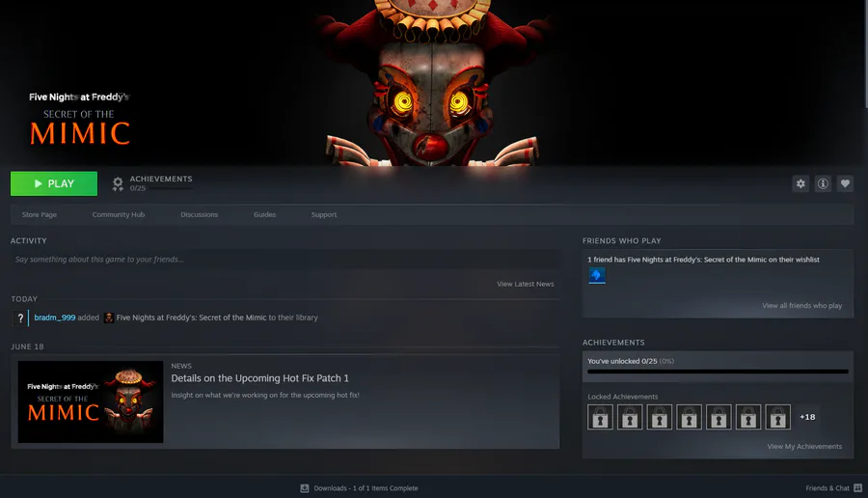This screenshot has height=498, width=868.
Task: Click the Downloads icon in bottom bar
Action: click(x=305, y=488)
